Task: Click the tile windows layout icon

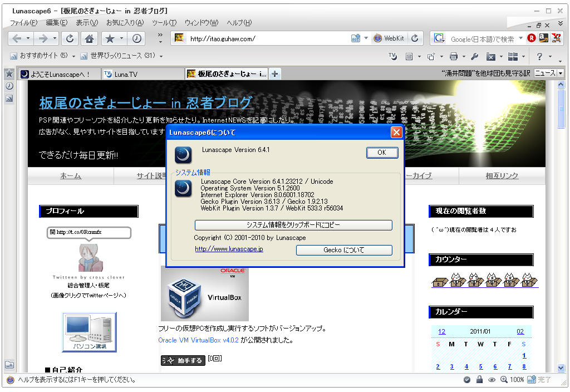Action: [513, 56]
